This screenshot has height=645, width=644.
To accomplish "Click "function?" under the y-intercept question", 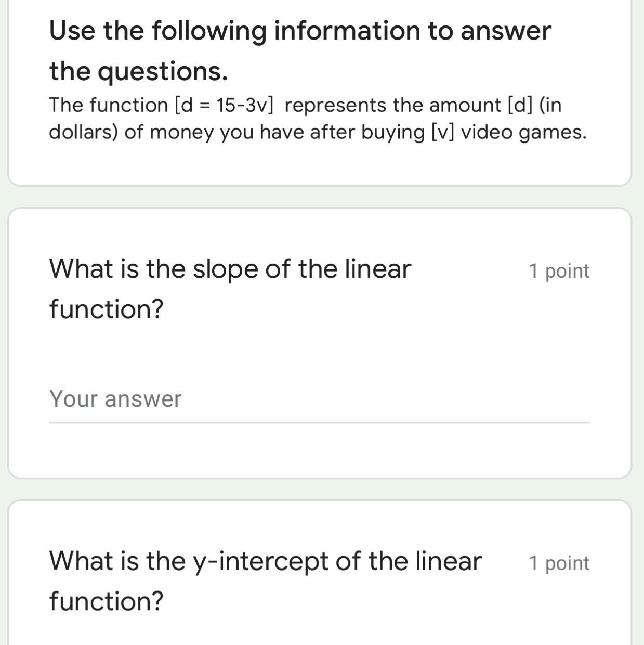I will (107, 601).
